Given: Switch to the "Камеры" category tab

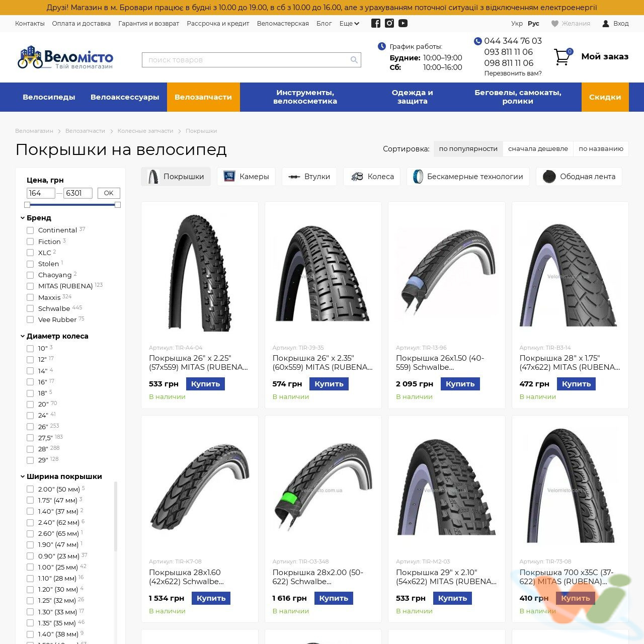Looking at the screenshot, I should point(246,177).
